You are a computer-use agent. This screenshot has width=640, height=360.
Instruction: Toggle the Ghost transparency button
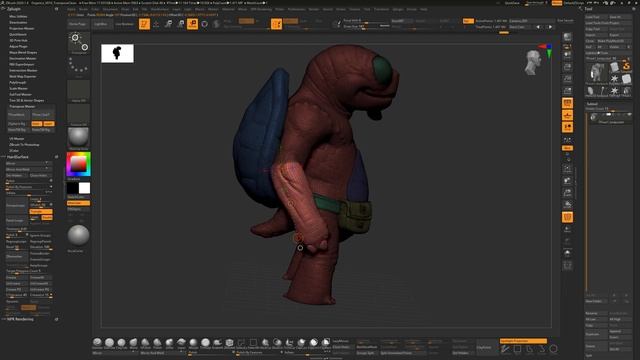pos(567,242)
